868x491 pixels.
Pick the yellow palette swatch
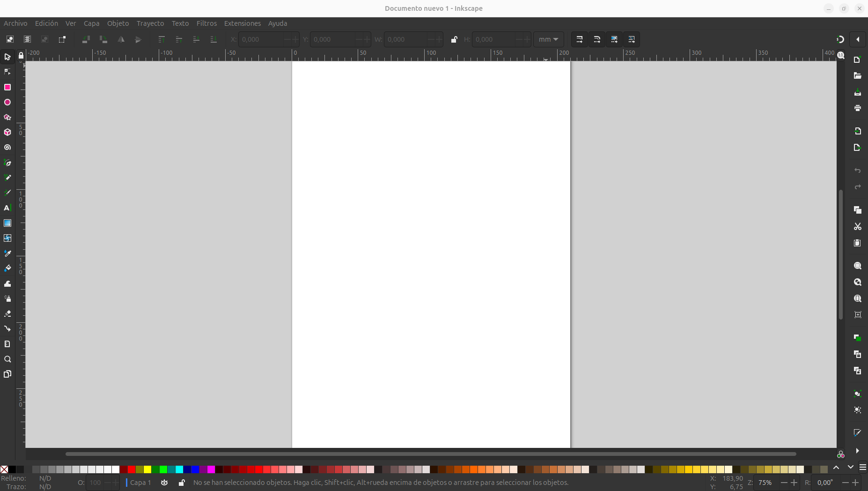tap(147, 469)
